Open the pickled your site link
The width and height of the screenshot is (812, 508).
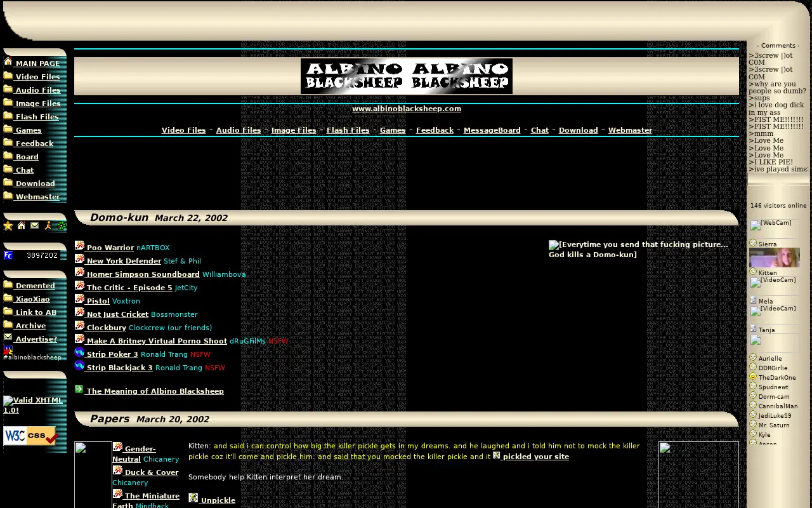(535, 457)
